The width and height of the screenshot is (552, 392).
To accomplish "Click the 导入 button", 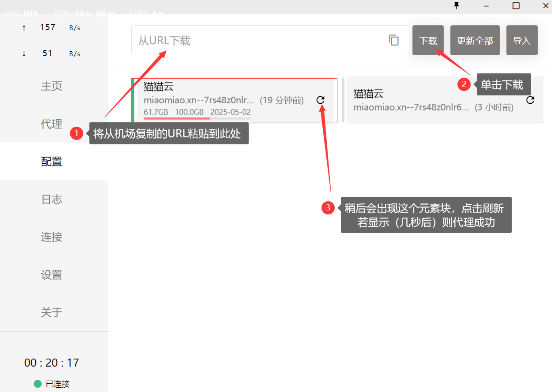I will pyautogui.click(x=522, y=41).
